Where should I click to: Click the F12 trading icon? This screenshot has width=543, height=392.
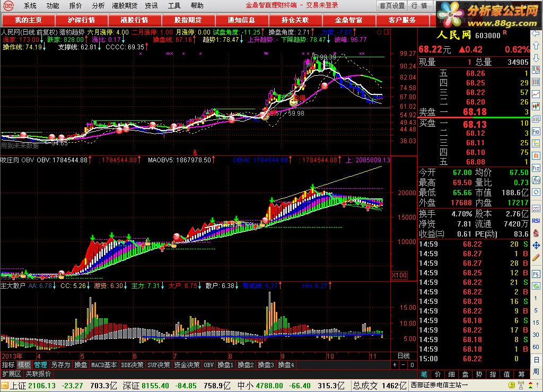(536, 168)
